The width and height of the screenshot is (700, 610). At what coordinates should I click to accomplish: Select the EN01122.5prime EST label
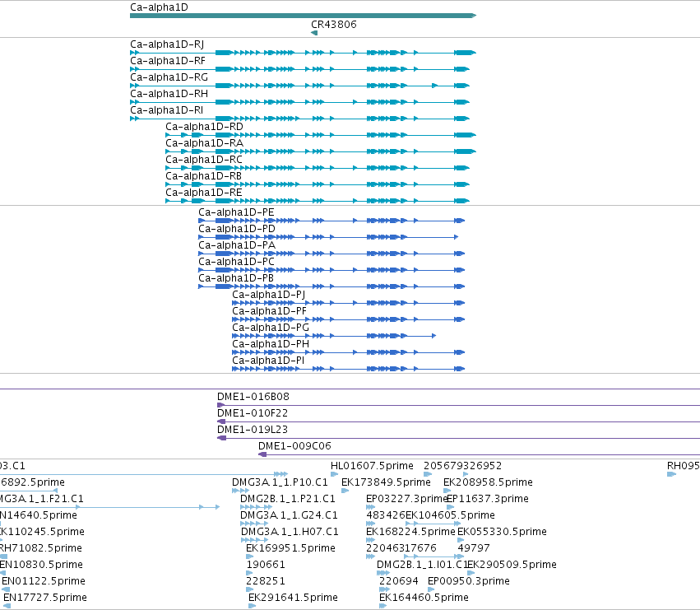pos(44,581)
